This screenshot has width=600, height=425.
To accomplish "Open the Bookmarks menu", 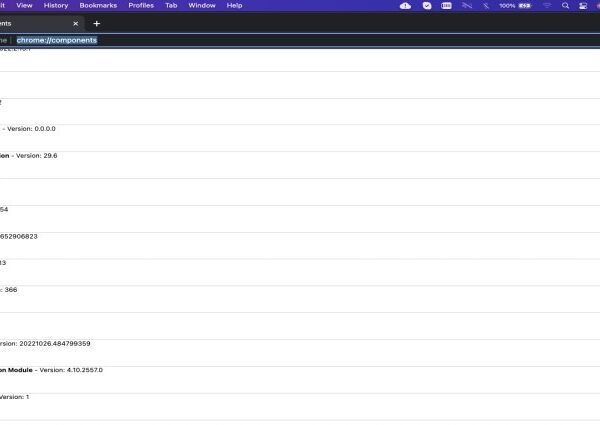I will coord(98,6).
